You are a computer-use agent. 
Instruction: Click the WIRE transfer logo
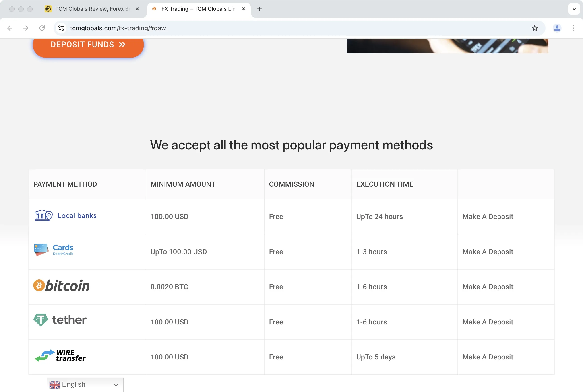60,355
